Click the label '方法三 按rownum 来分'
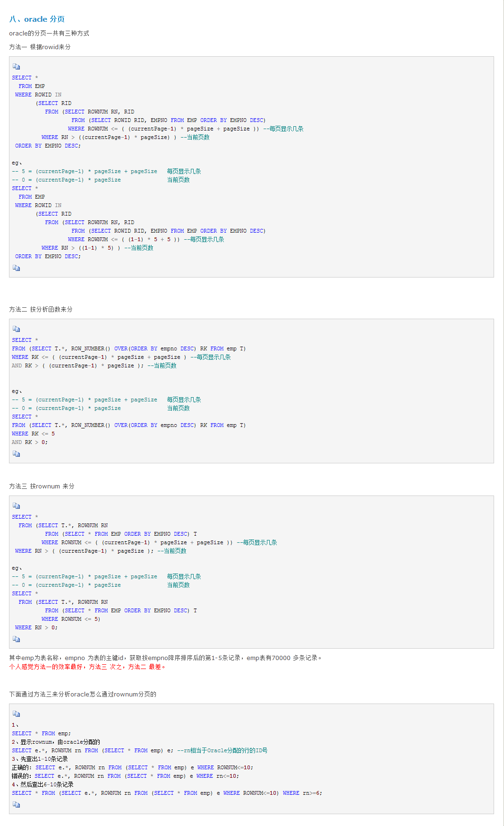Viewport: 504px width, 826px height. tap(42, 486)
